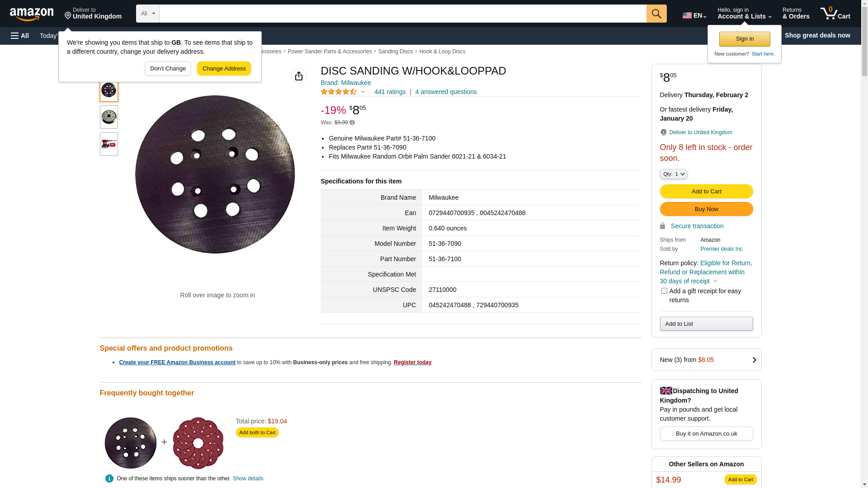Open the All hamburger menu

(20, 36)
